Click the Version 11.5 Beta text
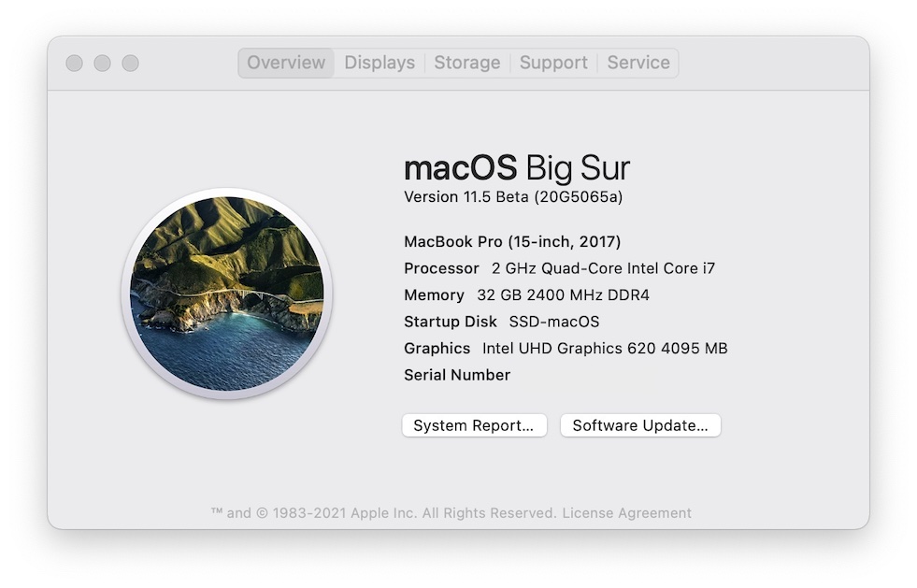 pyautogui.click(x=513, y=197)
